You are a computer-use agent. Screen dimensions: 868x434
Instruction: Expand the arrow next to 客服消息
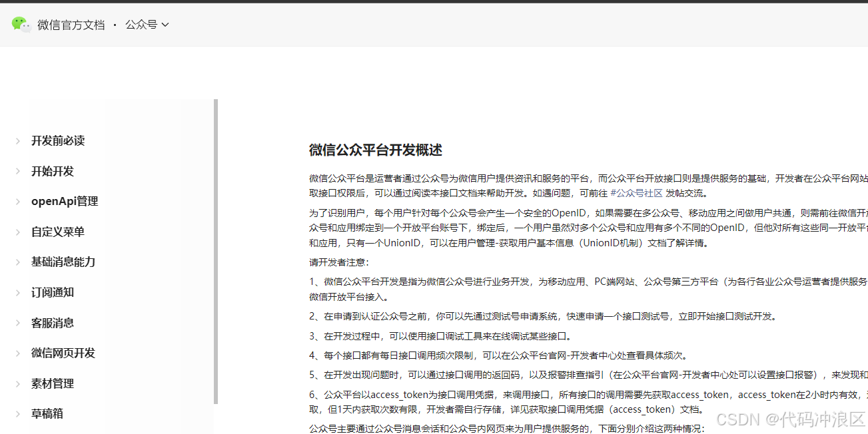tap(18, 323)
